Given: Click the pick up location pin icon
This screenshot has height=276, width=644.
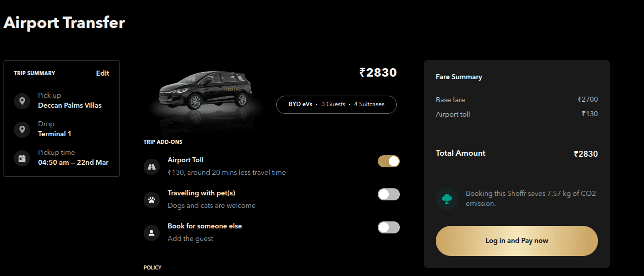Looking at the screenshot, I should pos(22,101).
